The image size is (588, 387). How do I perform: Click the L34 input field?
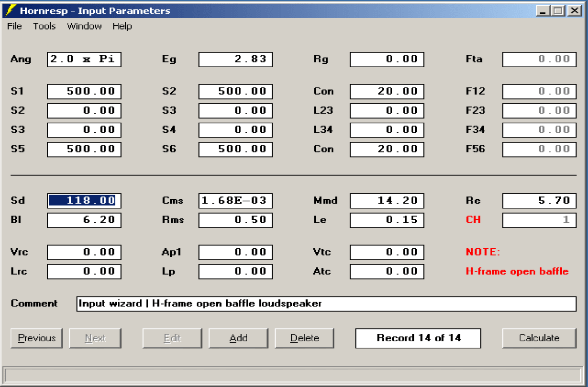click(387, 130)
